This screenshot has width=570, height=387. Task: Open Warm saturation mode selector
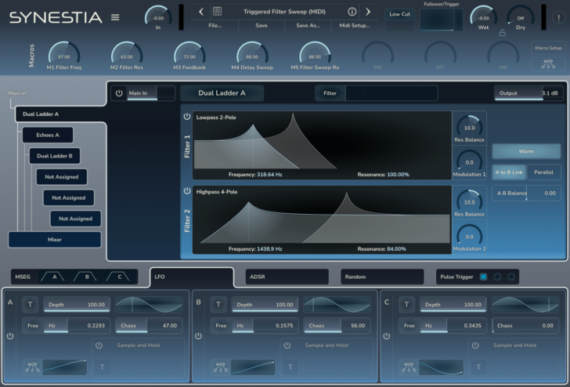tap(526, 151)
